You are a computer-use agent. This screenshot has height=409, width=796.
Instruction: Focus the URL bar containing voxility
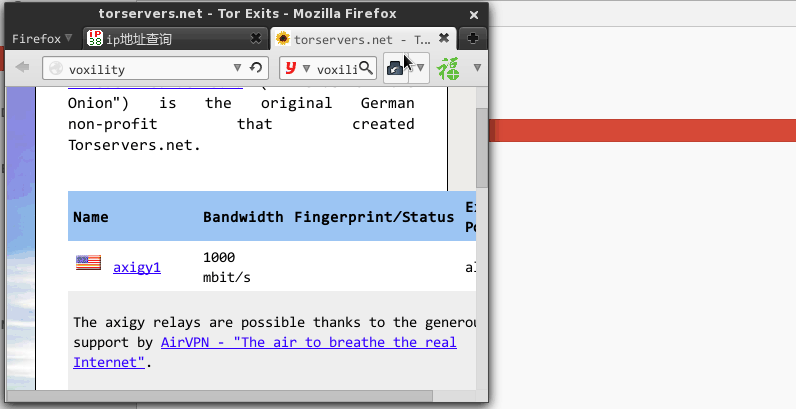147,68
